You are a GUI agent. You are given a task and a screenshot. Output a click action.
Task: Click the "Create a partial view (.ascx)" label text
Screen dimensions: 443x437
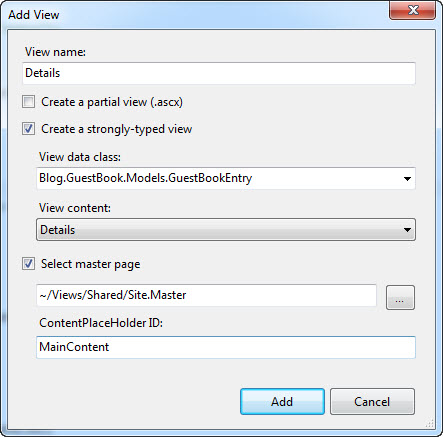[x=112, y=102]
